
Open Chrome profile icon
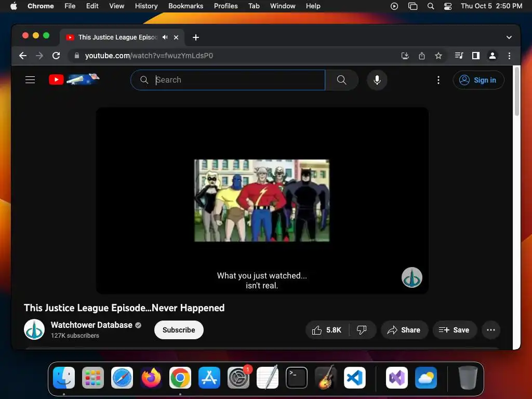click(493, 56)
